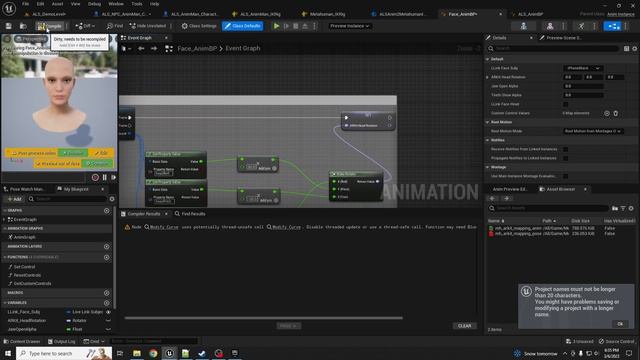Click the Browse to asset icon

(23, 26)
